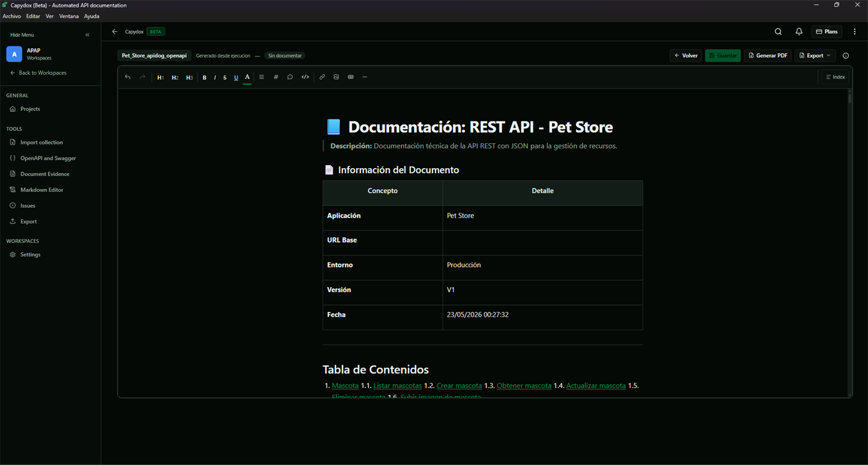Insert an image from the toolbar

(336, 77)
